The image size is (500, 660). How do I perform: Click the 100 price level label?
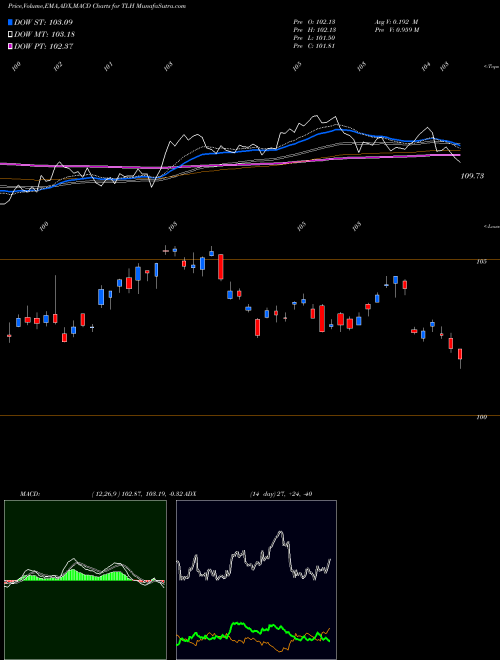click(x=481, y=417)
